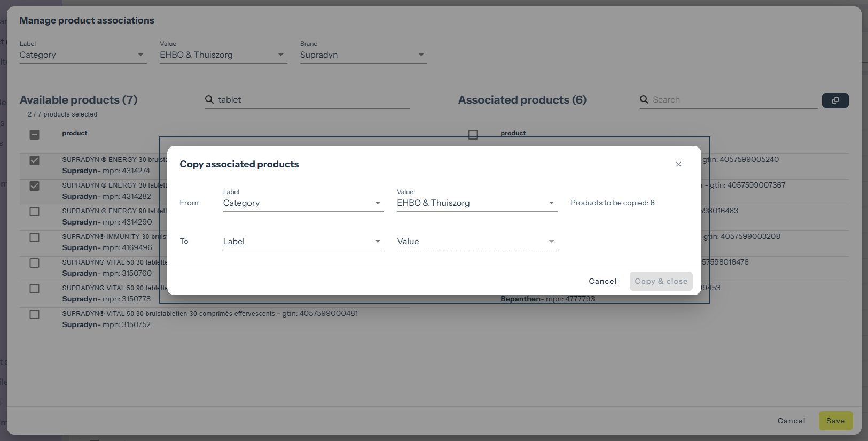This screenshot has height=441, width=868.
Task: Uncheck the Supradyn mpn 4314282 product
Action: tap(35, 186)
